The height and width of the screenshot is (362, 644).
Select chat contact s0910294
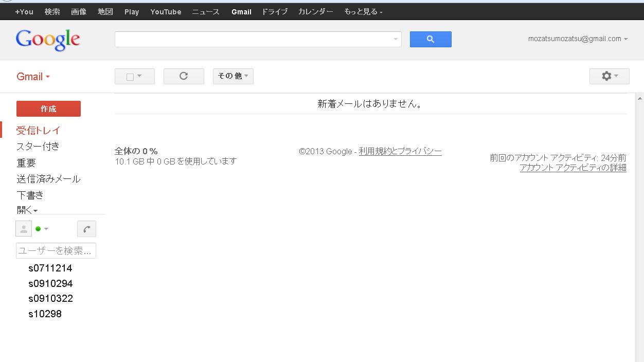click(50, 283)
